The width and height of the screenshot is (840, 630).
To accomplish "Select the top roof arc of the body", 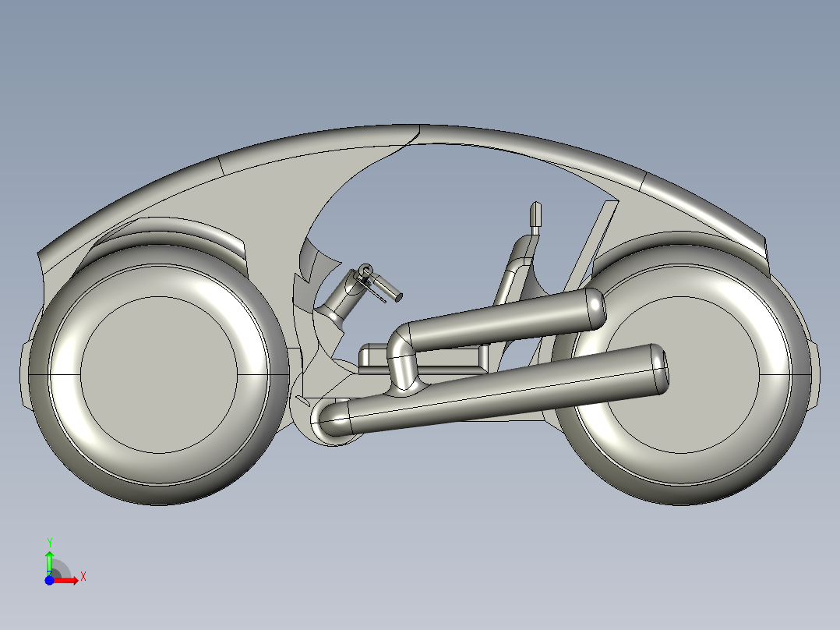I will pyautogui.click(x=418, y=135).
